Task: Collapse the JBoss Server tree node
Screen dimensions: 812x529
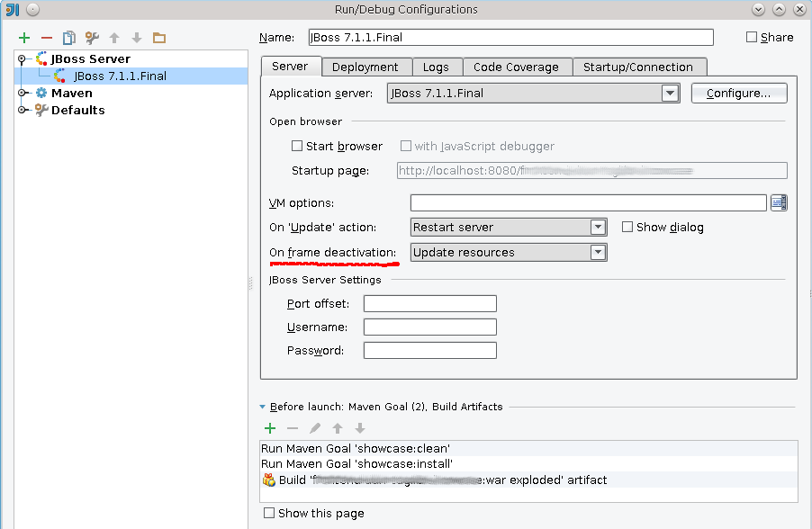Action: (x=22, y=59)
